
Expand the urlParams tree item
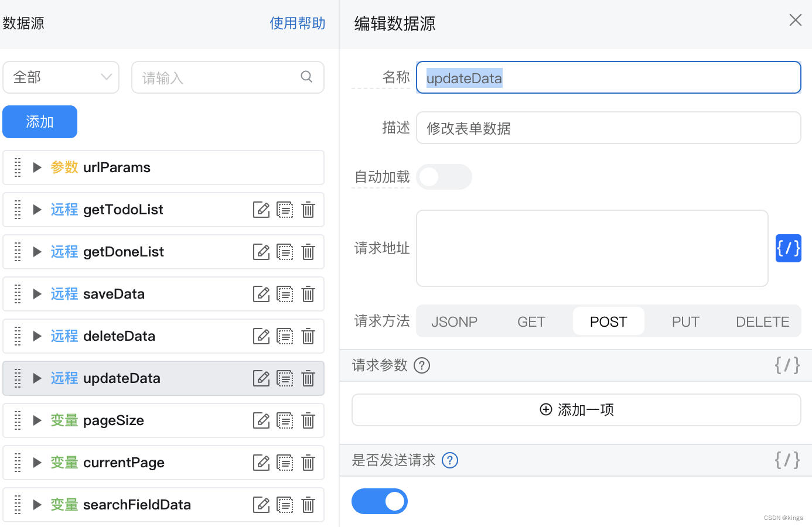click(x=37, y=167)
